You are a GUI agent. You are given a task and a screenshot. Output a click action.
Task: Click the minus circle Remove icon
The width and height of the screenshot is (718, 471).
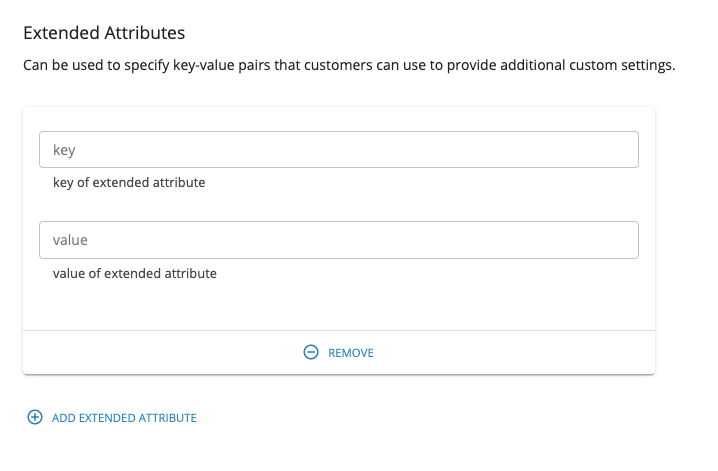311,352
